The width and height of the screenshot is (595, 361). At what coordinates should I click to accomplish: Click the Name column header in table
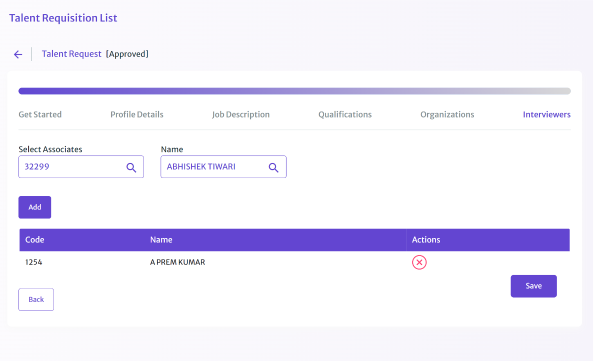coord(161,240)
